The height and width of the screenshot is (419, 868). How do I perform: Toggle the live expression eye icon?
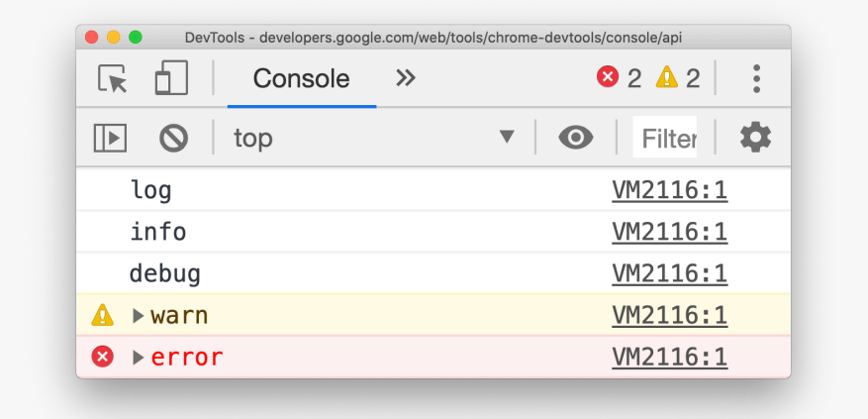click(575, 138)
